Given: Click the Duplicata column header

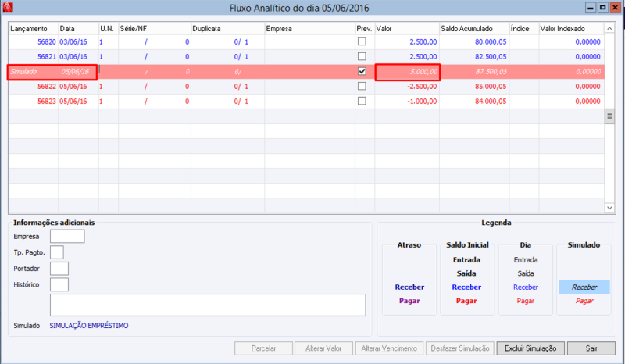Looking at the screenshot, I should [x=228, y=29].
